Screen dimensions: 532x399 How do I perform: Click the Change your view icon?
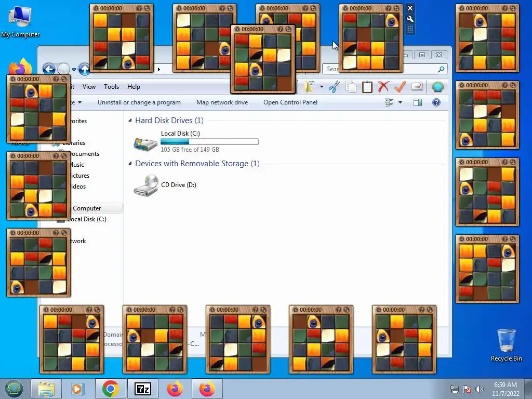389,102
